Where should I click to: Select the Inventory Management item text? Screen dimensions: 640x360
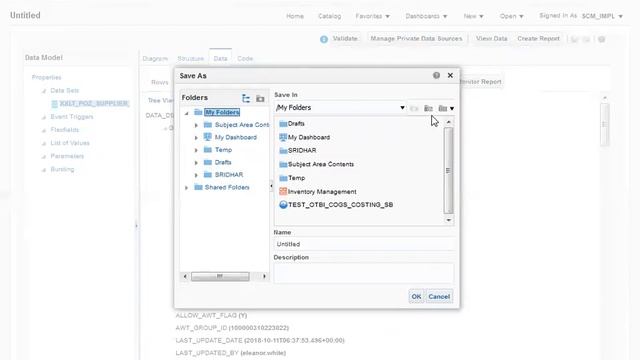pos(322,191)
